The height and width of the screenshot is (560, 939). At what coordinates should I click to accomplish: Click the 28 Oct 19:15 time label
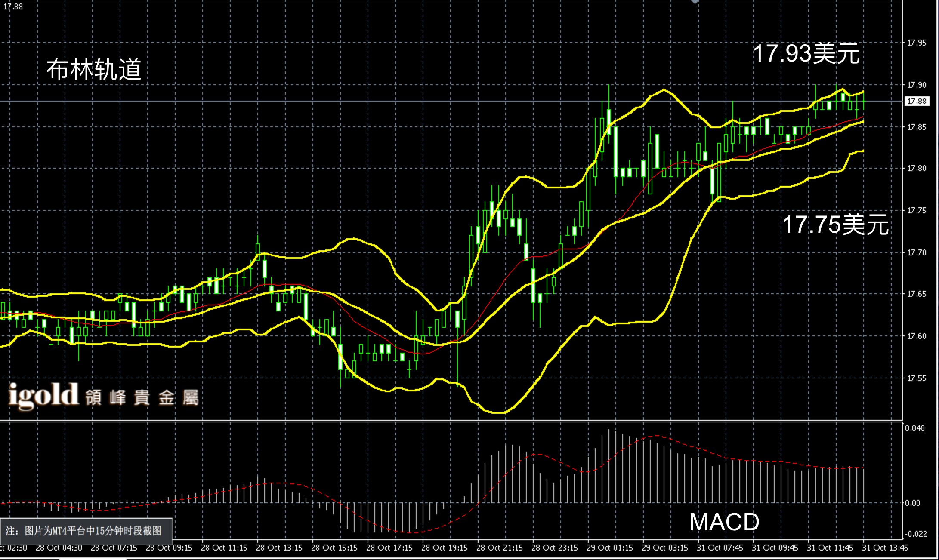tap(444, 548)
